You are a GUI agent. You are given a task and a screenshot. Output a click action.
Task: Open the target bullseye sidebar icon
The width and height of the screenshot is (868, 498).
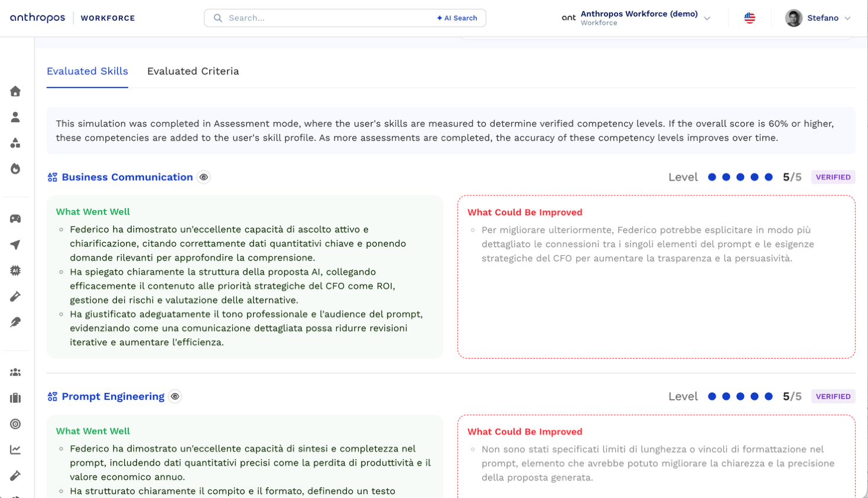pyautogui.click(x=15, y=424)
